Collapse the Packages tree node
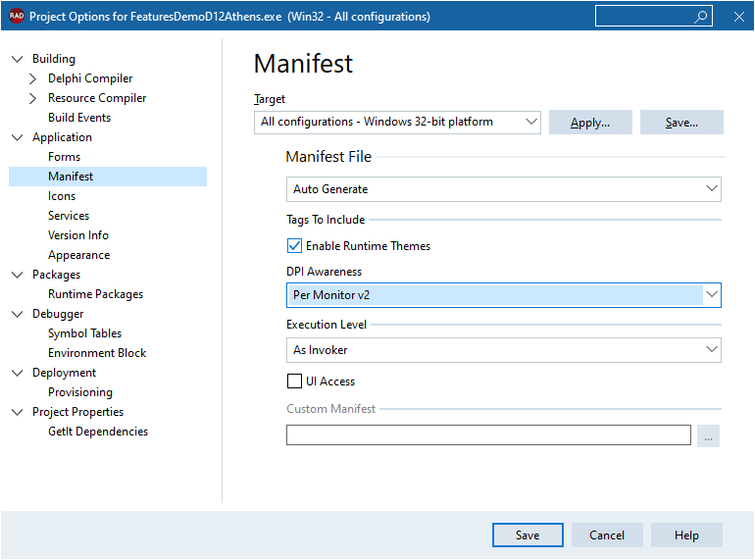The image size is (755, 560). coord(18,275)
